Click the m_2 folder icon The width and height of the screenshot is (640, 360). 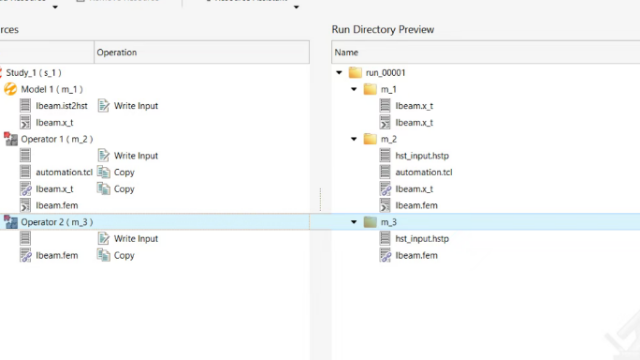370,139
